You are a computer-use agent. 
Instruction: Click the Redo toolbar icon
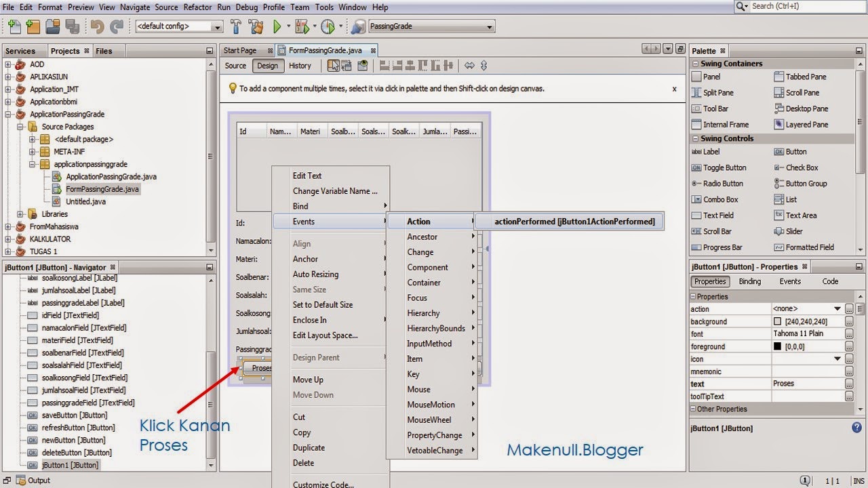click(117, 26)
